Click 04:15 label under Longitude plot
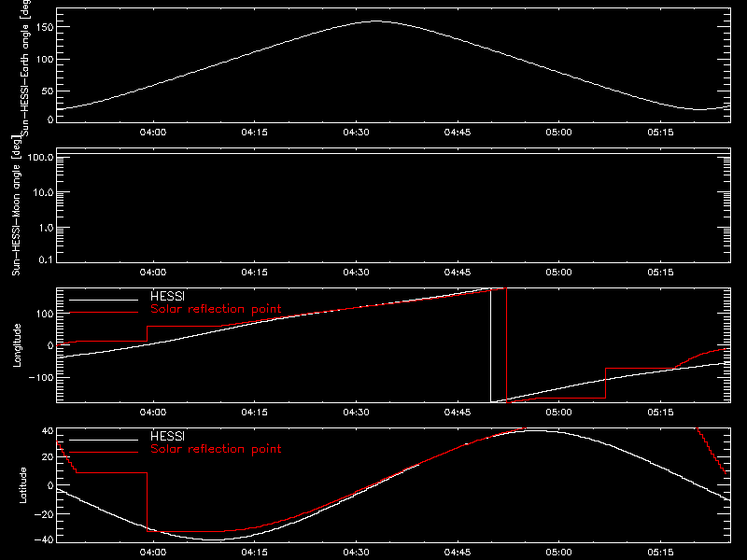 click(254, 412)
